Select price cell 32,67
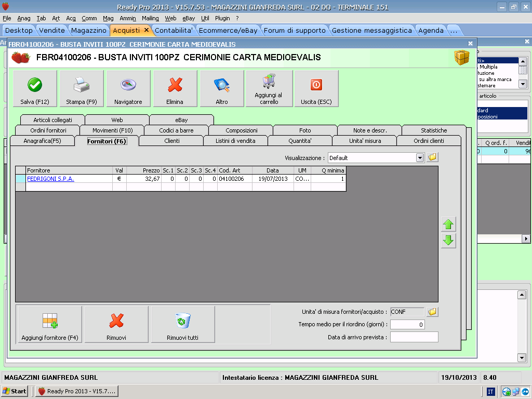This screenshot has width=532, height=399. 144,179
